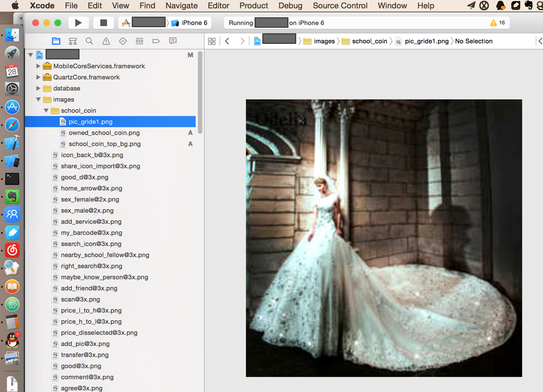Click the Run (play) button
This screenshot has height=392, width=543.
click(78, 23)
